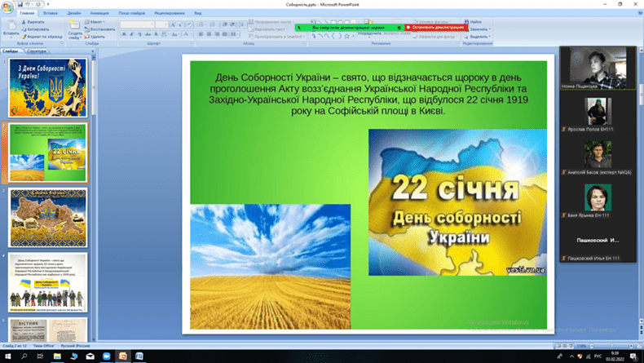Switch to the Структура pane tab
The image size is (644, 363).
point(37,51)
